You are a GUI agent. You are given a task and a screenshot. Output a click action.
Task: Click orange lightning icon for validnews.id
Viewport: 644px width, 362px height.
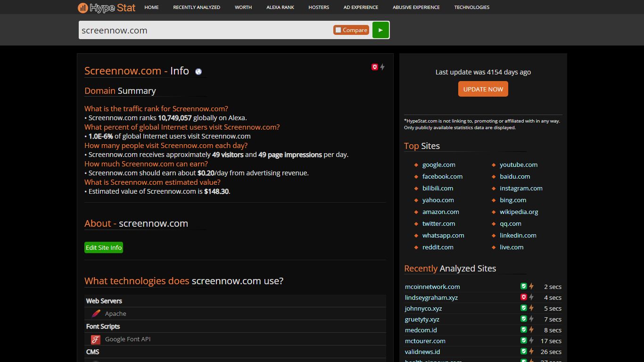(531, 351)
